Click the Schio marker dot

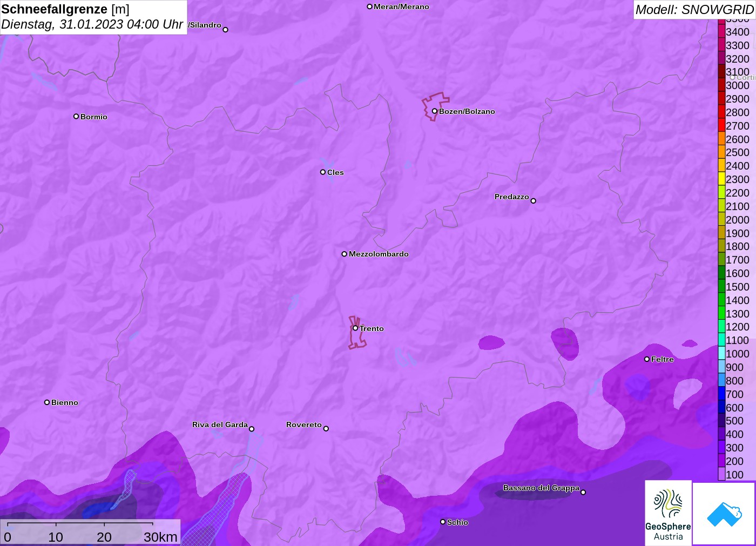coord(443,522)
